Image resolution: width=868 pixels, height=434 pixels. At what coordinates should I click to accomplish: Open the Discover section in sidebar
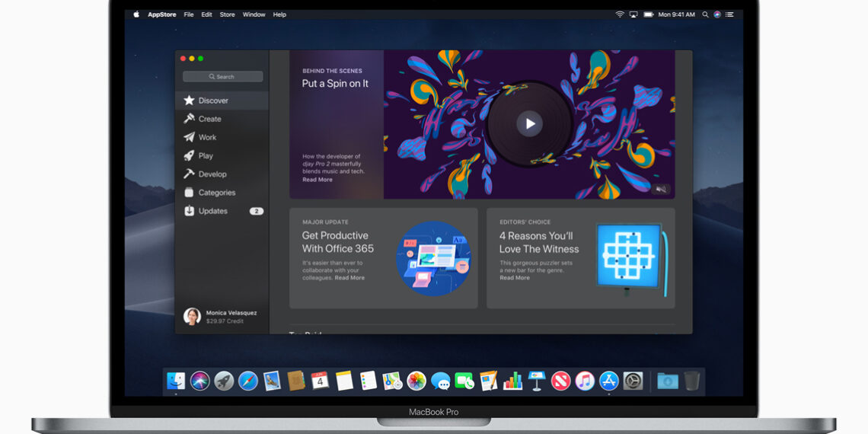click(x=212, y=101)
